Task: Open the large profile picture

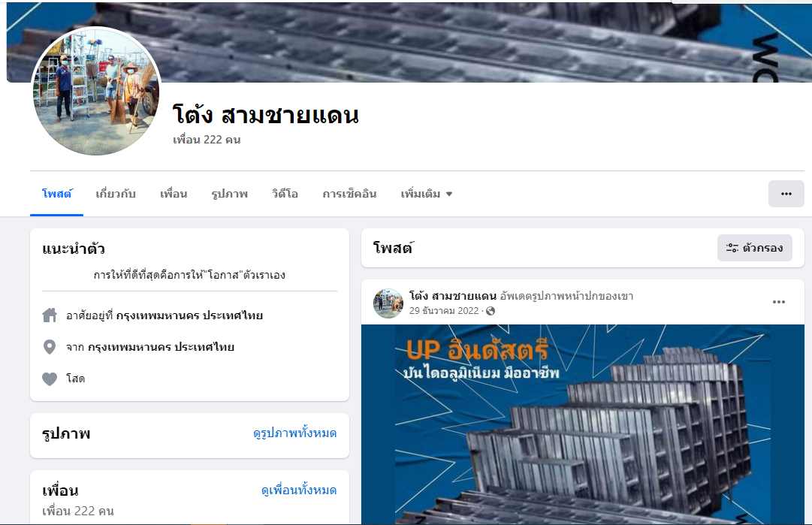Action: click(x=96, y=91)
